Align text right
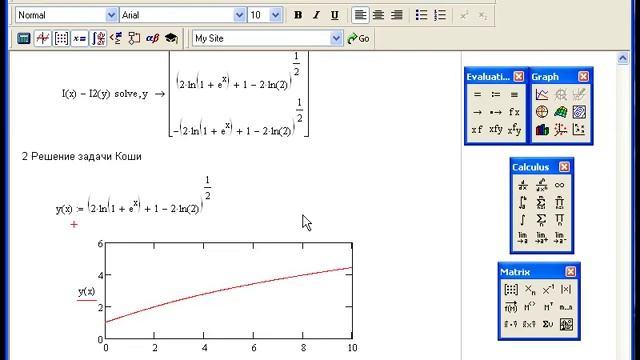The height and width of the screenshot is (360, 640). tap(397, 16)
